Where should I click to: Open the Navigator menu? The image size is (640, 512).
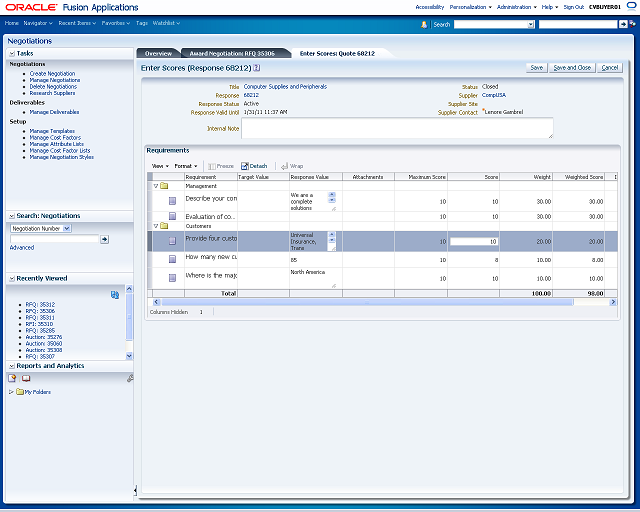[x=38, y=23]
